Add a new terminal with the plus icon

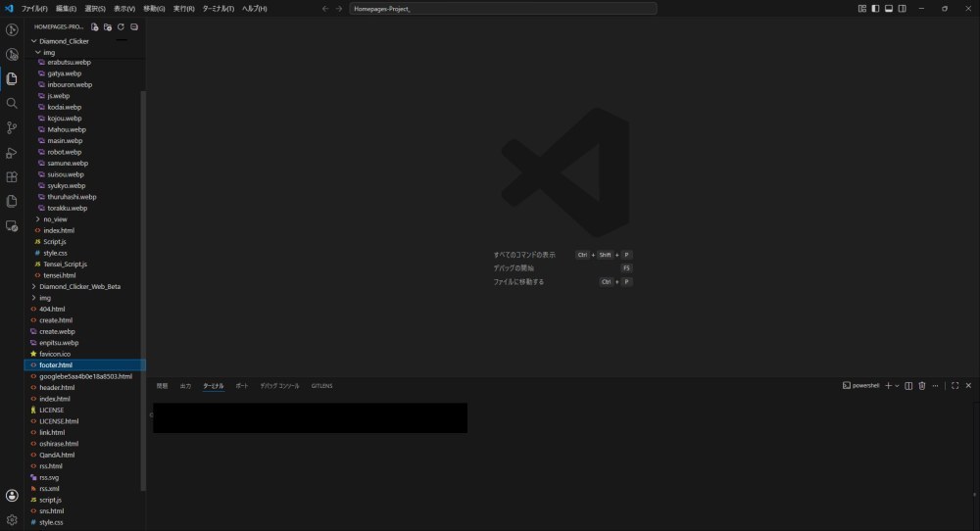pos(888,385)
